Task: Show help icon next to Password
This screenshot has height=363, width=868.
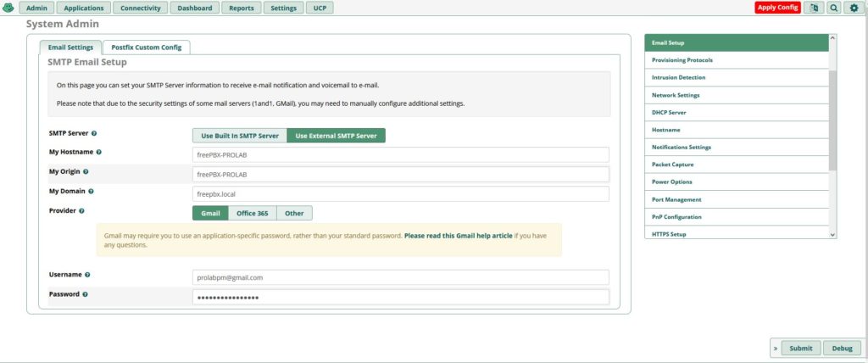Action: (x=85, y=294)
